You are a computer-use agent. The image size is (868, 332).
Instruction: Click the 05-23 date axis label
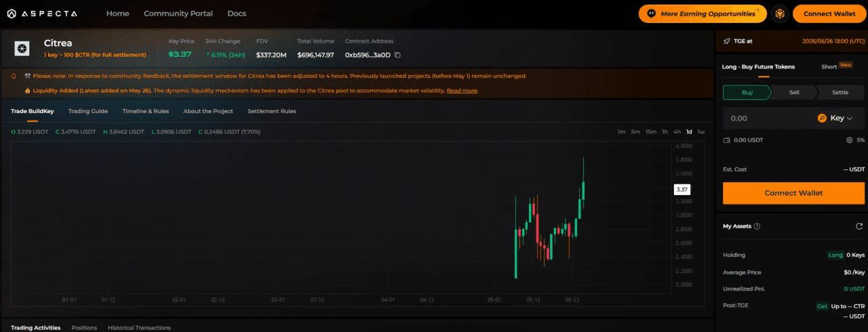pyautogui.click(x=572, y=299)
